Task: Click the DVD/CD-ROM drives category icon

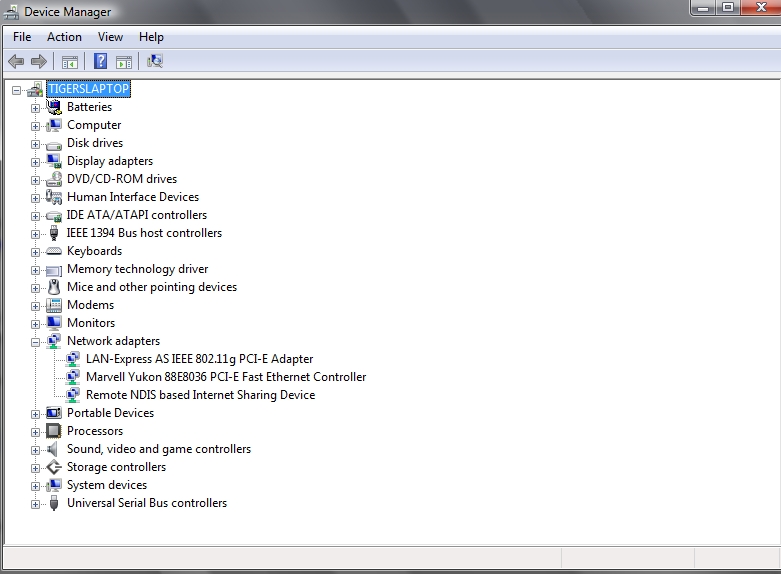Action: 54,179
